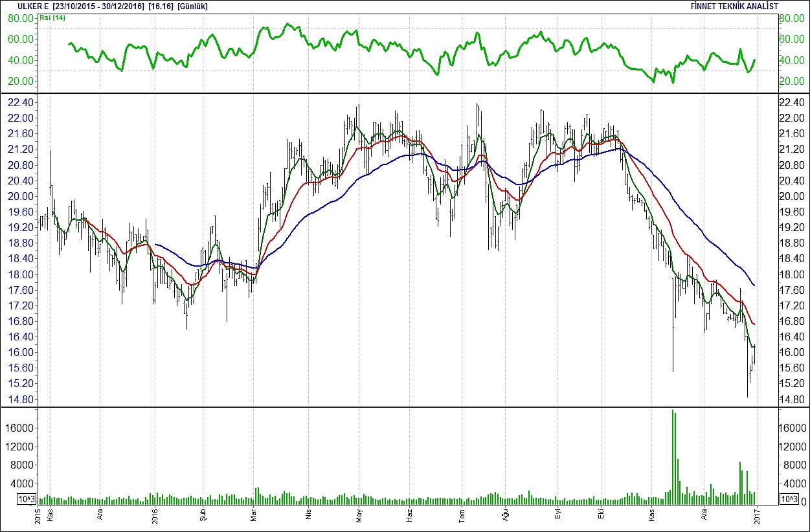Click the 2015 year label on time axis

38,516
